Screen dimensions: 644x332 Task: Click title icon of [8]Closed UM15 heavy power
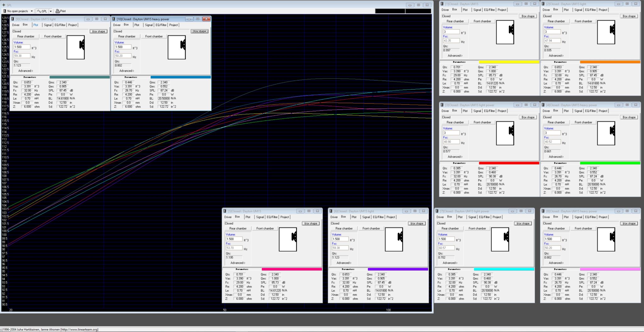pyautogui.click(x=543, y=211)
